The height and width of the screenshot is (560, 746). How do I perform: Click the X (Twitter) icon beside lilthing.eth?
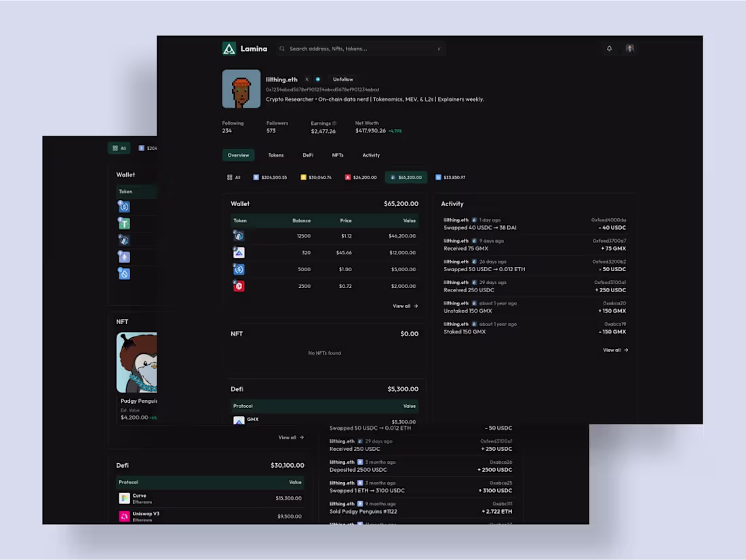pyautogui.click(x=307, y=79)
